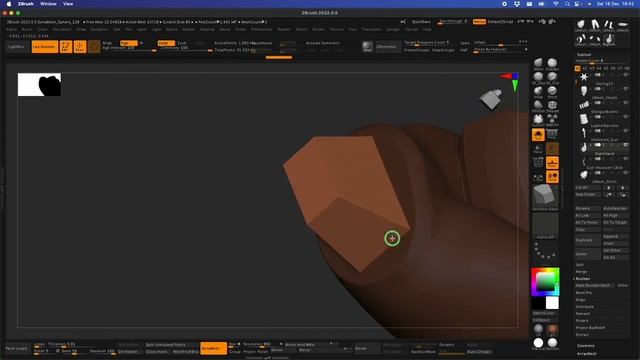Select the Flat Color material ball
Screen dimensions: 640x360
pyautogui.click(x=538, y=343)
